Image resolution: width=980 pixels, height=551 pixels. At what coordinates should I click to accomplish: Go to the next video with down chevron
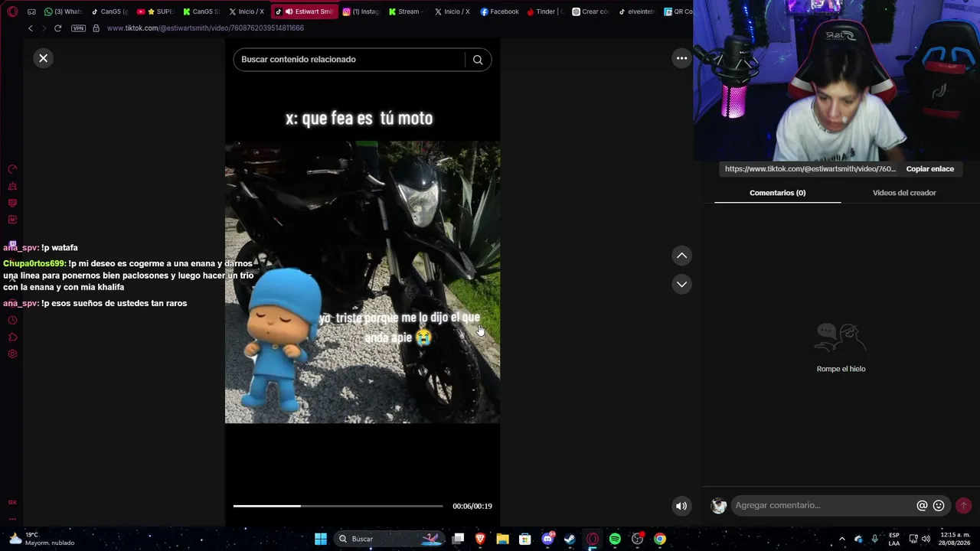pyautogui.click(x=681, y=284)
